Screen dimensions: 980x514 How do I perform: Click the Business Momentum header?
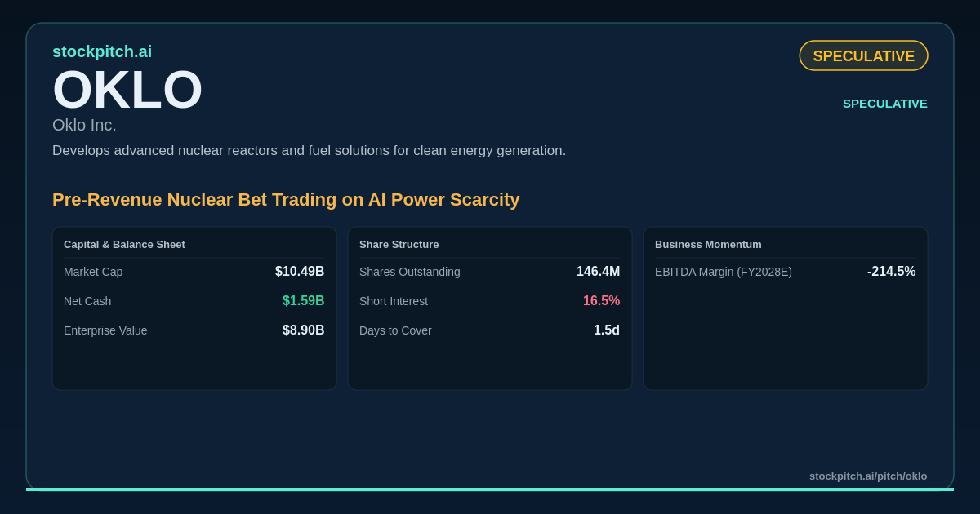pos(708,244)
